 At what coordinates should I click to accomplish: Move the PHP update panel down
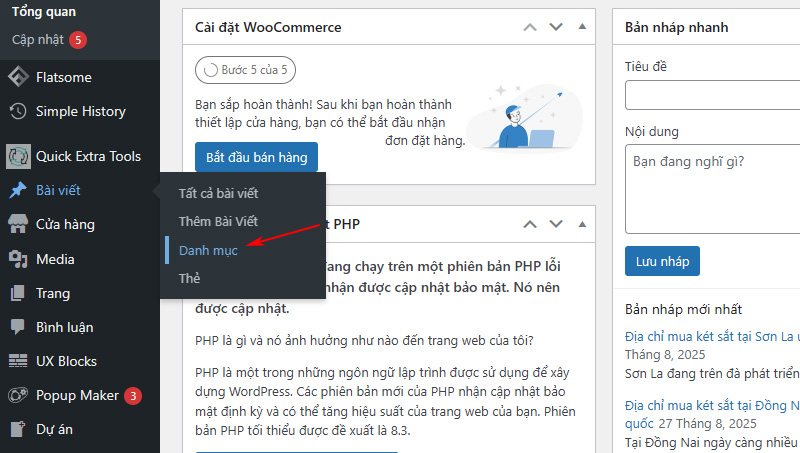click(x=556, y=224)
